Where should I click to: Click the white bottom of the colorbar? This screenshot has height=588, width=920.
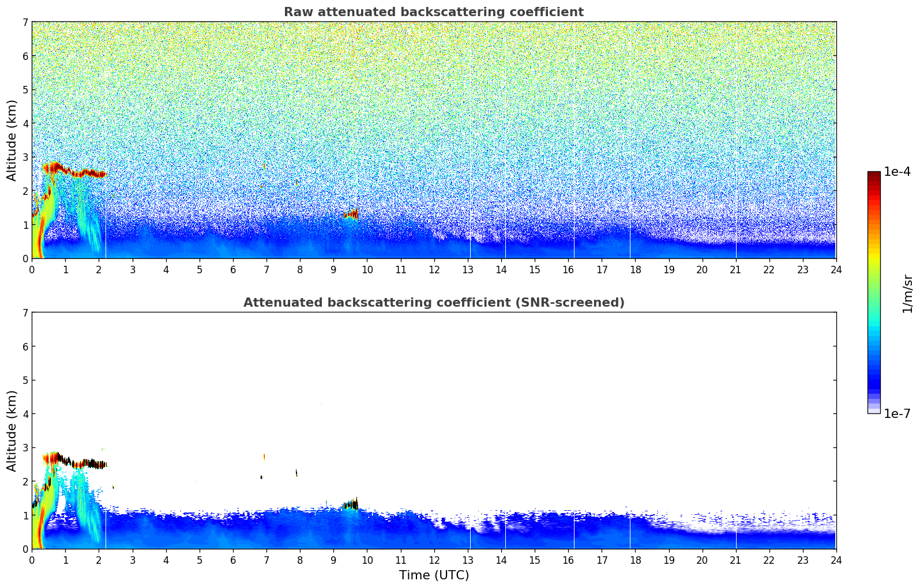[874, 410]
